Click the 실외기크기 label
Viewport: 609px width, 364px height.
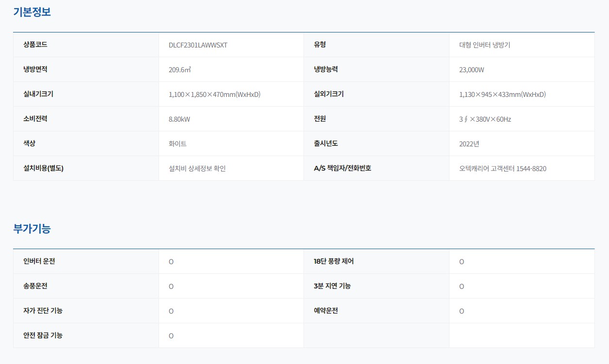pos(329,94)
